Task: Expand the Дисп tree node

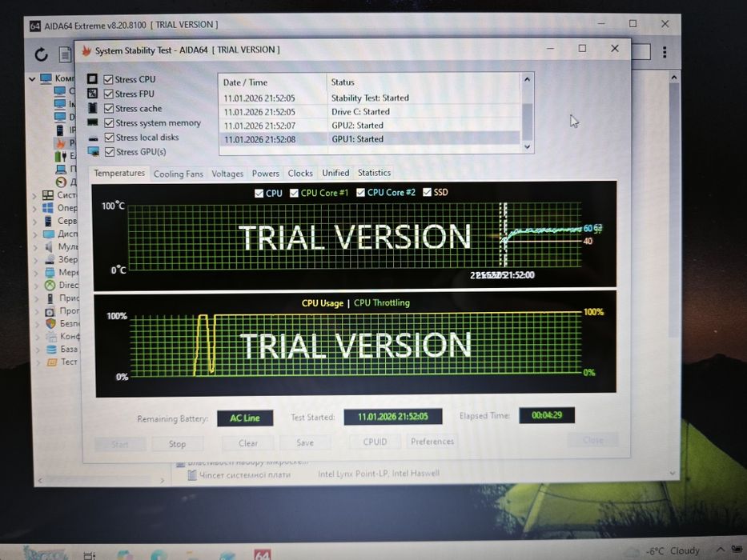Action: pyautogui.click(x=35, y=234)
